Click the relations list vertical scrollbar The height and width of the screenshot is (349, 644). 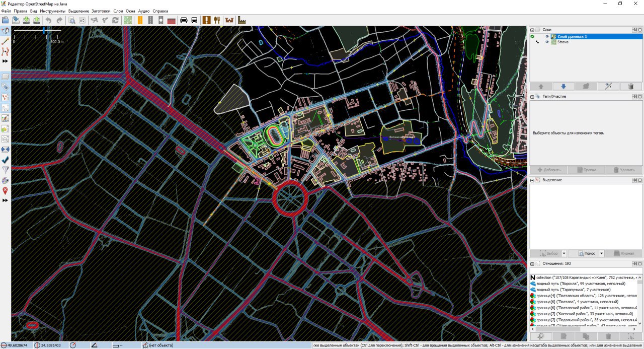640,301
